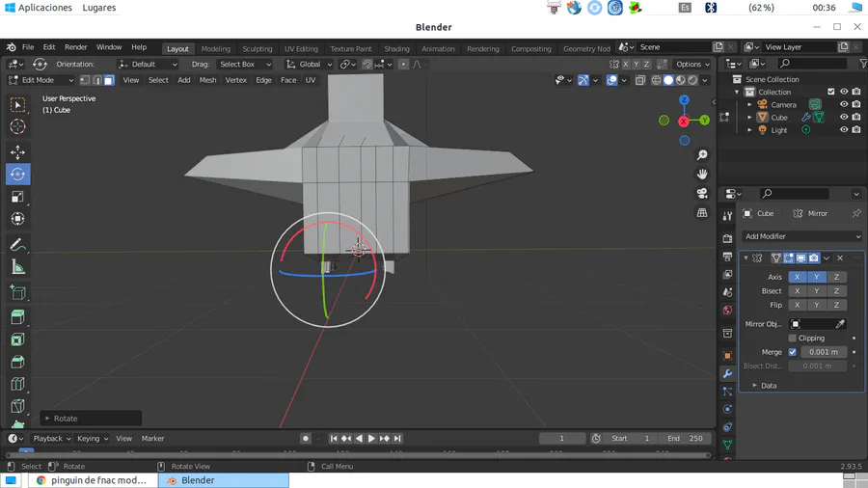Play the animation
Viewport: 868px width, 488px height.
(x=371, y=438)
